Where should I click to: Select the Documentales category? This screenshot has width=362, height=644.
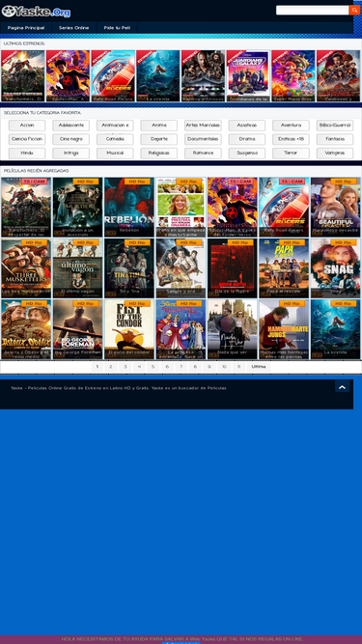click(x=203, y=139)
